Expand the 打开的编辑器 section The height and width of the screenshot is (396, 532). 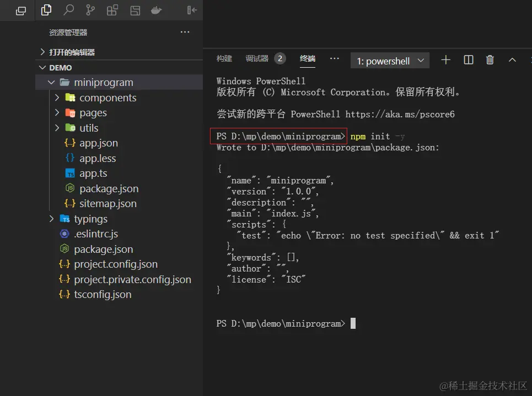[x=42, y=52]
